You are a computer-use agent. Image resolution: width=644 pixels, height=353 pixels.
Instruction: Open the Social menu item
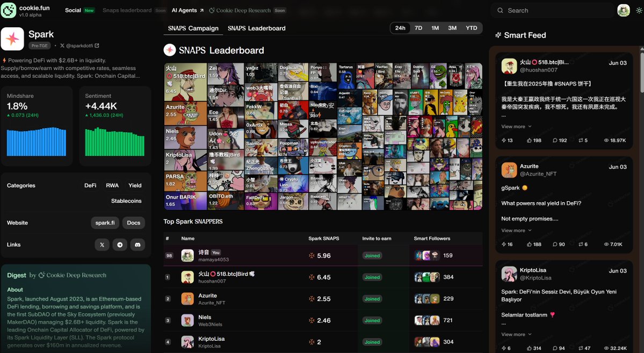73,10
